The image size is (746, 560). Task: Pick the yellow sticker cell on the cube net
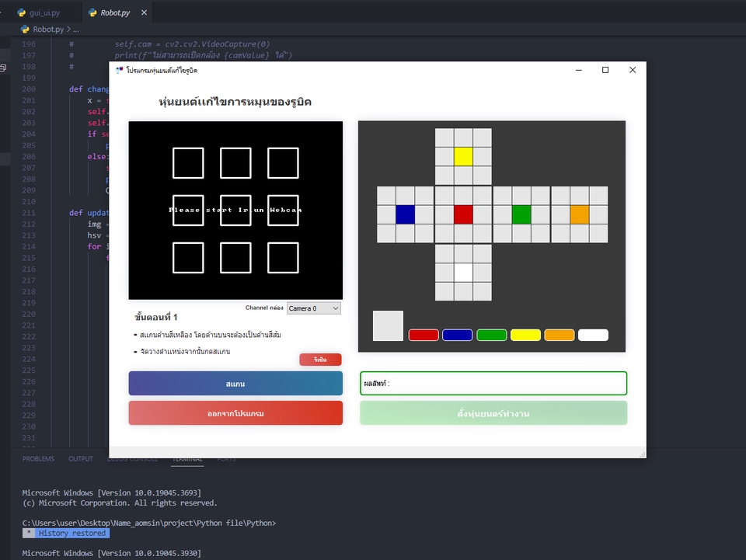pyautogui.click(x=464, y=156)
